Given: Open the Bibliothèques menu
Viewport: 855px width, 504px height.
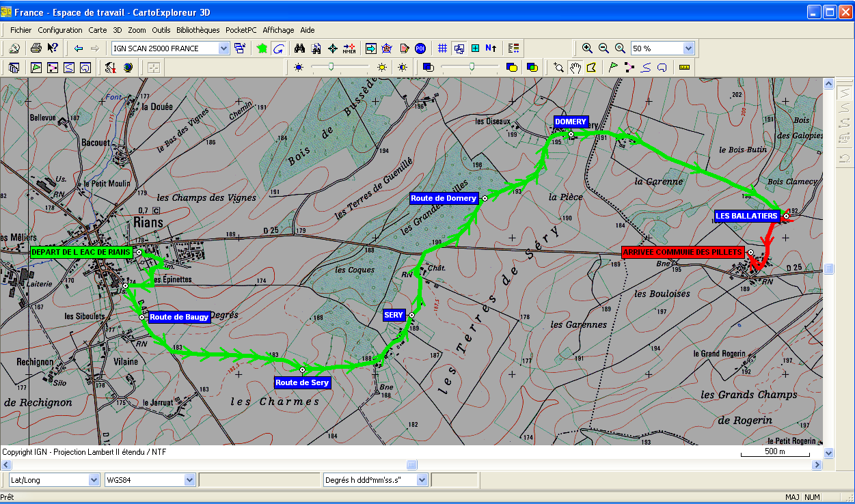Looking at the screenshot, I should (x=198, y=30).
